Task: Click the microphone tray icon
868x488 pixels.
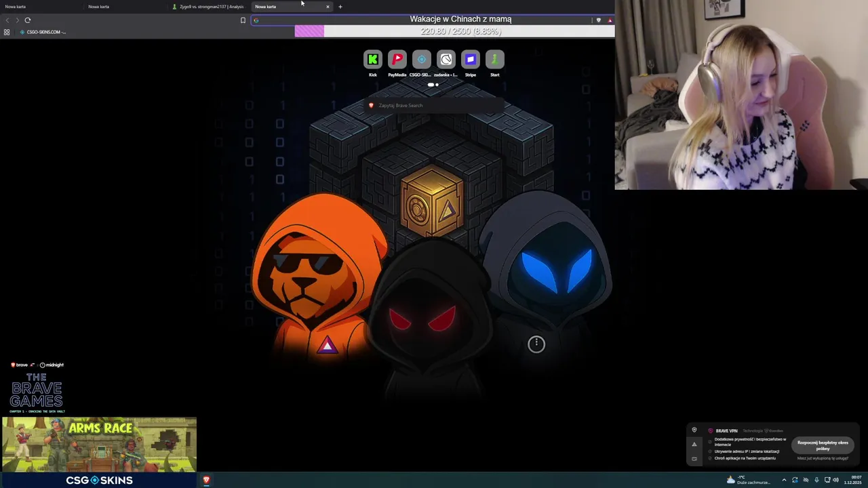Action: point(816,480)
